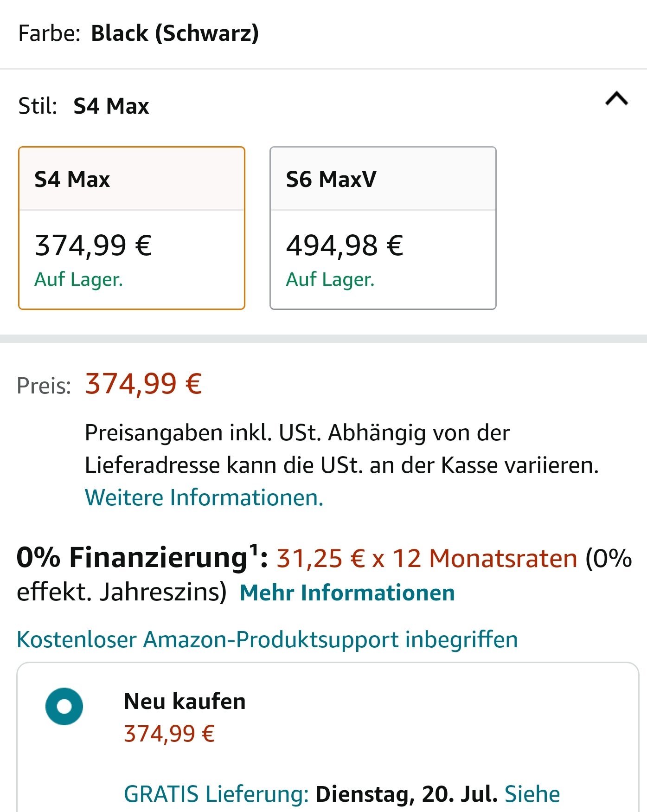This screenshot has width=647, height=812.
Task: Tap the 31,25 € x 12 Monatsraten text
Action: tap(427, 558)
